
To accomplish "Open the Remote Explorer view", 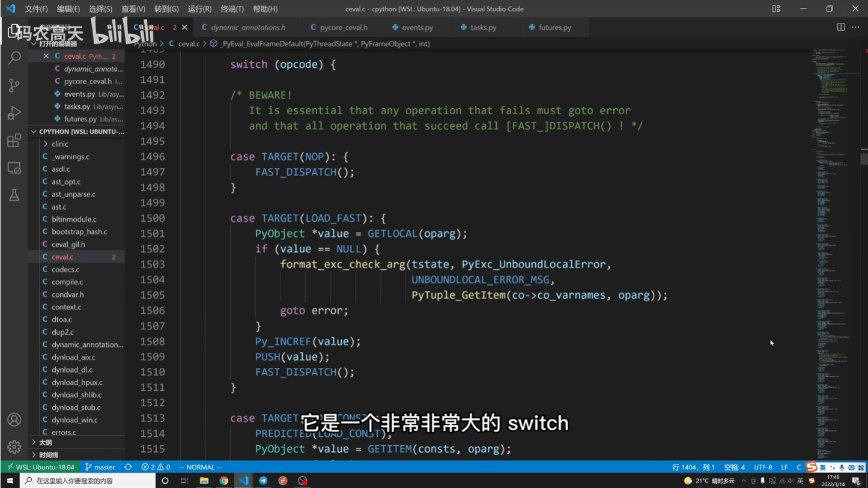I will [14, 168].
